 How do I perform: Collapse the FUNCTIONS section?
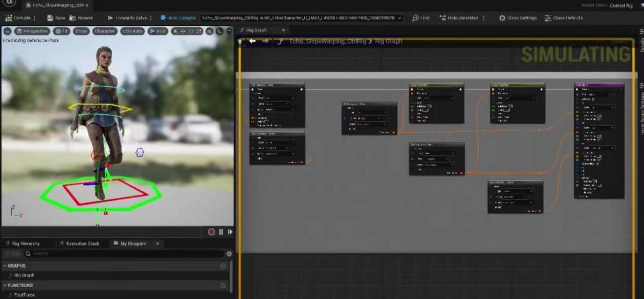(x=5, y=285)
